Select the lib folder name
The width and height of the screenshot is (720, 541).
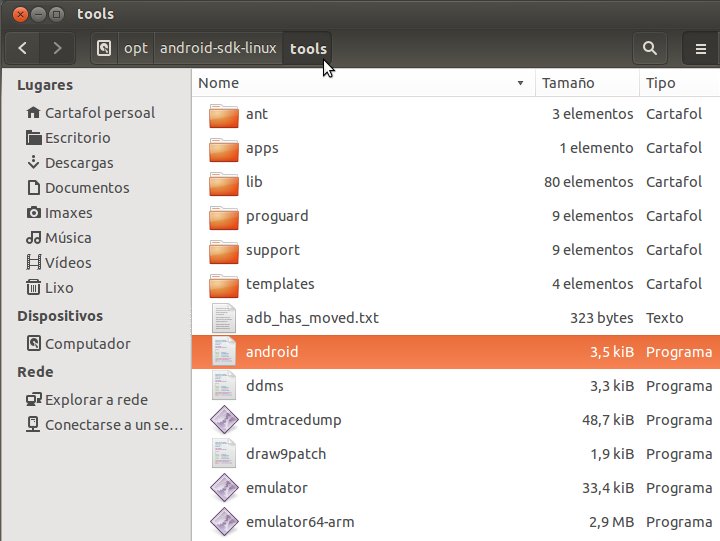pyautogui.click(x=254, y=182)
